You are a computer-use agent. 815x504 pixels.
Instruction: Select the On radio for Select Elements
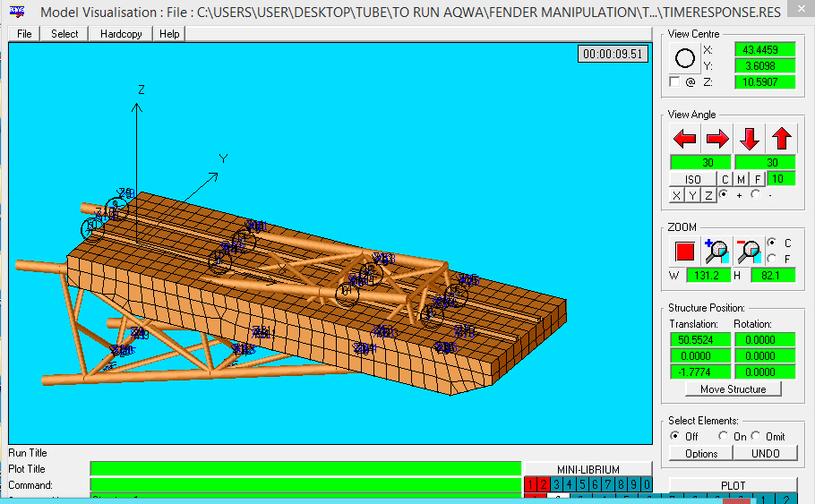(x=723, y=436)
